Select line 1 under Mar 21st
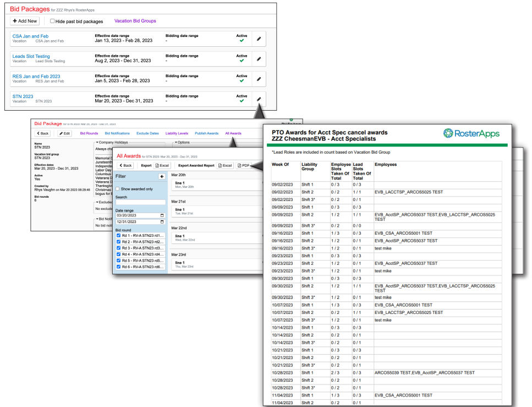 pos(217,211)
